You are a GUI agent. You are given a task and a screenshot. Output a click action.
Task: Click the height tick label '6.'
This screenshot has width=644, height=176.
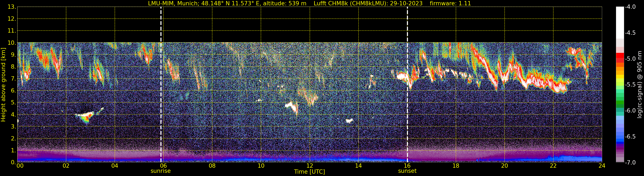[13, 91]
